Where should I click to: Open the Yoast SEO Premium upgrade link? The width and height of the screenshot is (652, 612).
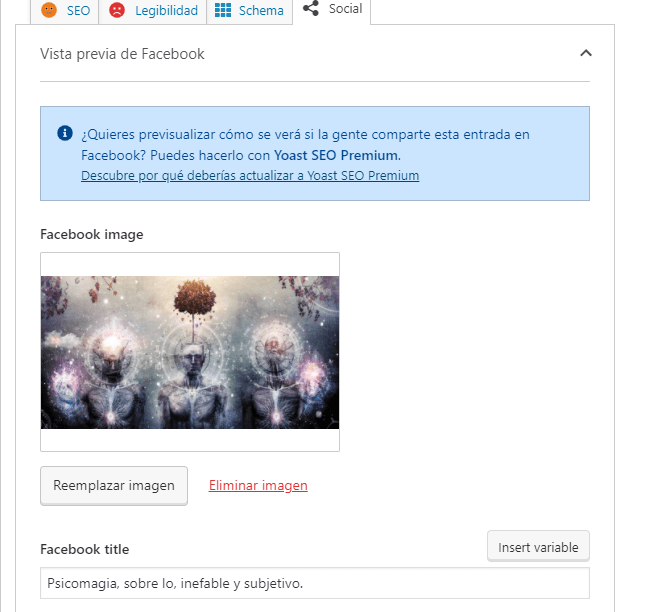[250, 175]
